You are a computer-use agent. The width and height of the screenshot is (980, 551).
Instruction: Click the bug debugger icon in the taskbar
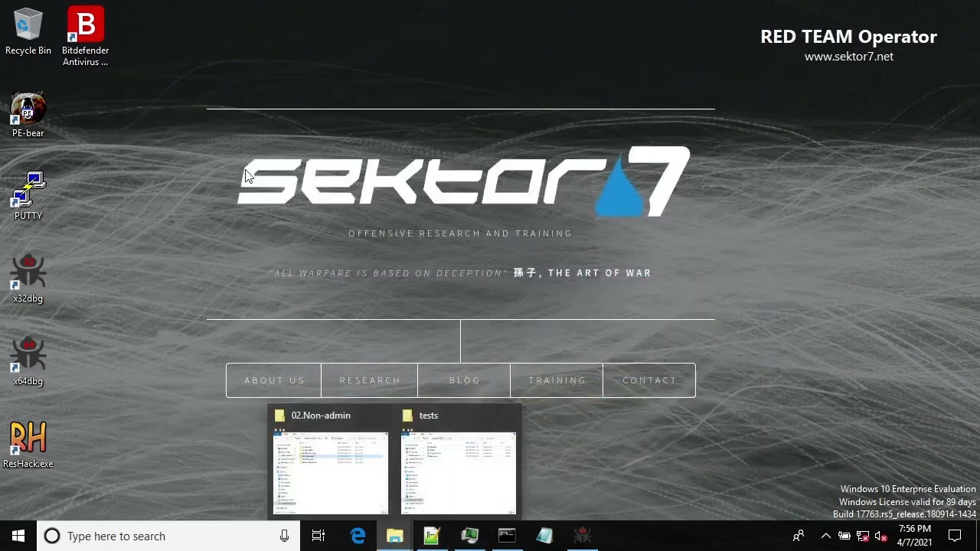pyautogui.click(x=582, y=536)
